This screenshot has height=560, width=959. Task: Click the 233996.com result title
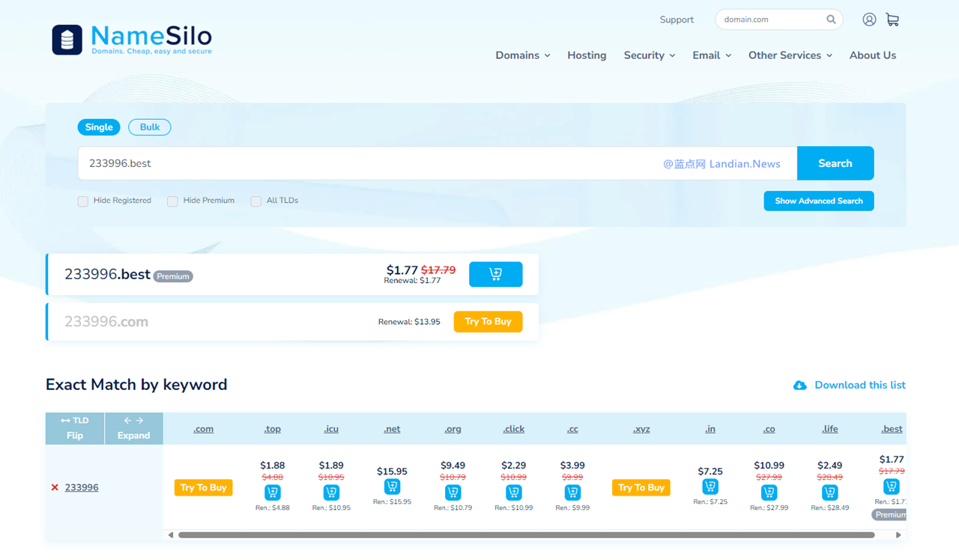(106, 321)
